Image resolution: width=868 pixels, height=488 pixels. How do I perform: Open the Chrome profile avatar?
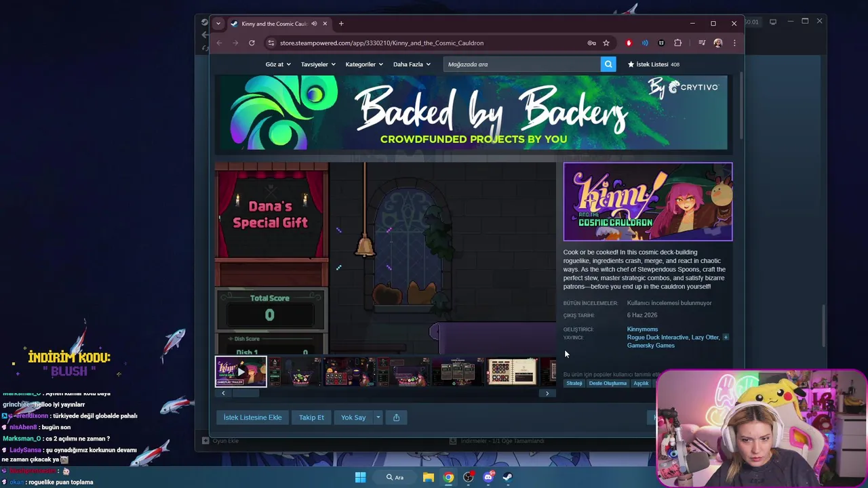click(718, 43)
